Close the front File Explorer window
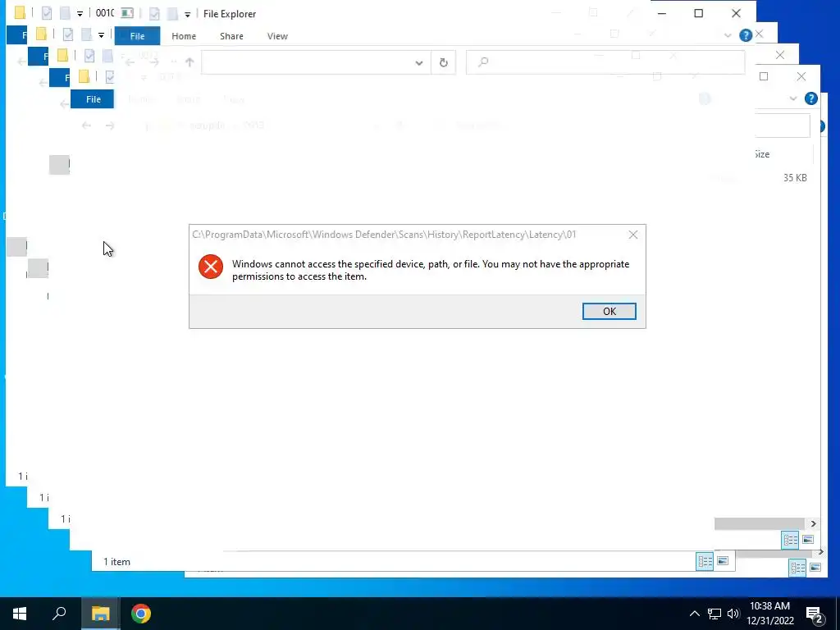The height and width of the screenshot is (630, 840). tap(736, 13)
